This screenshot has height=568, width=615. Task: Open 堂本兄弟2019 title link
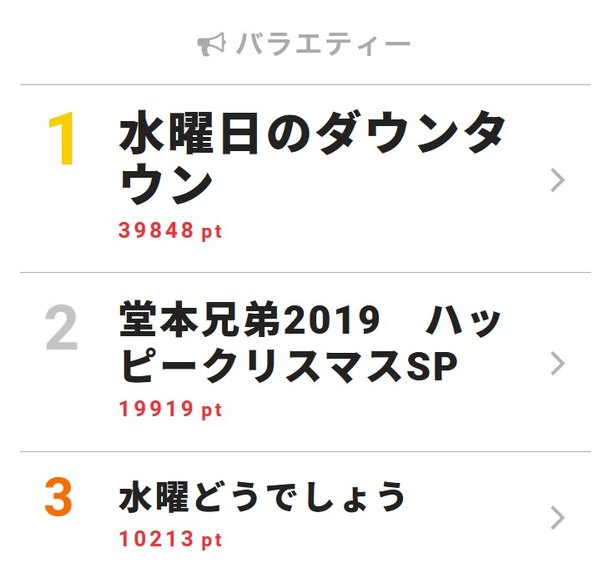250,321
